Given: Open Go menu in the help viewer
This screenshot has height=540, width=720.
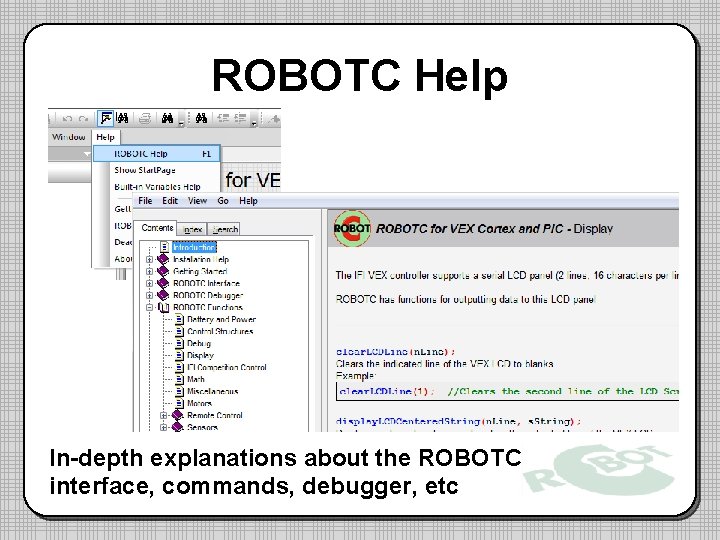Looking at the screenshot, I should tap(223, 201).
